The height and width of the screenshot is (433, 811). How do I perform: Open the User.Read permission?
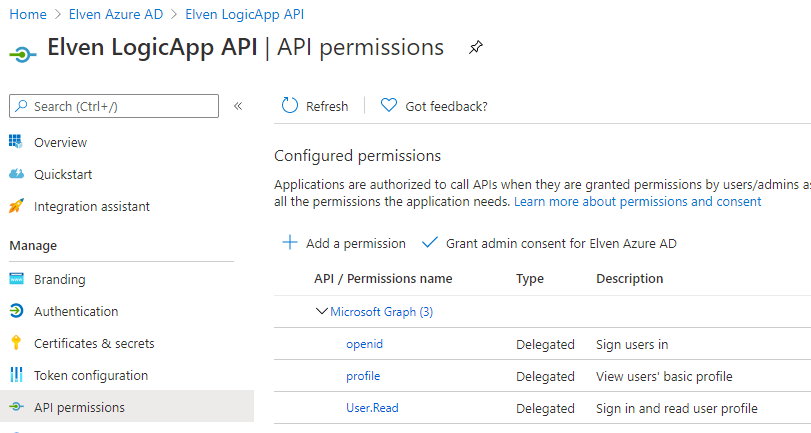[372, 408]
